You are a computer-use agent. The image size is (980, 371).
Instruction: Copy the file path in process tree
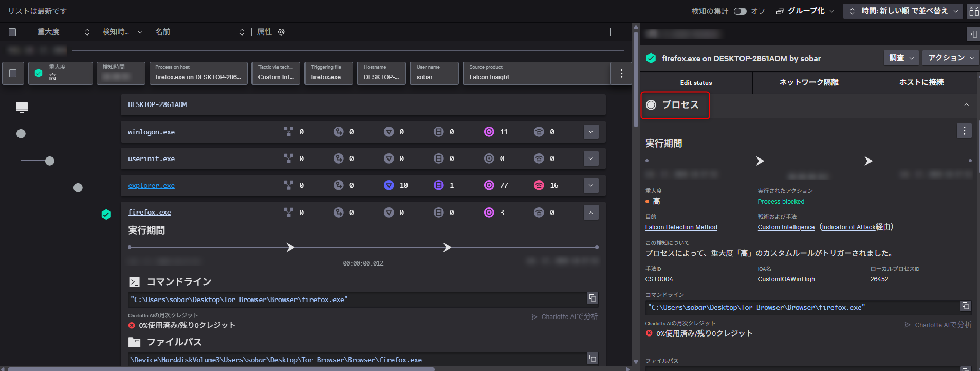coord(593,358)
